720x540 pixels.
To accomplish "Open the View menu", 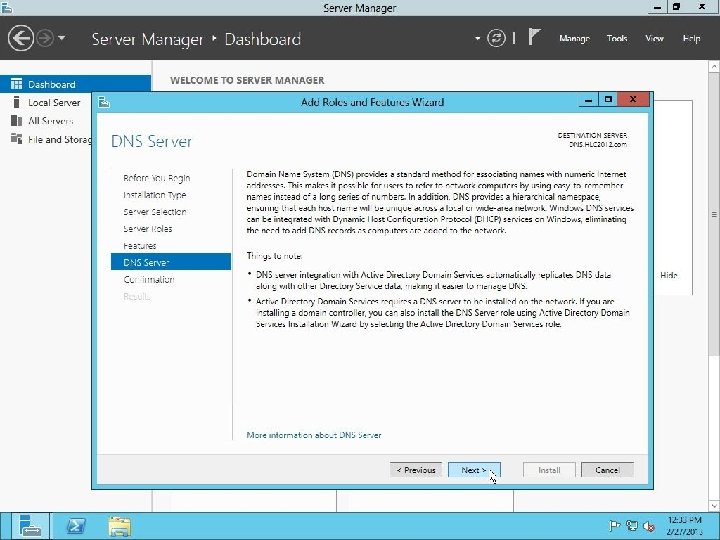I will tap(654, 39).
